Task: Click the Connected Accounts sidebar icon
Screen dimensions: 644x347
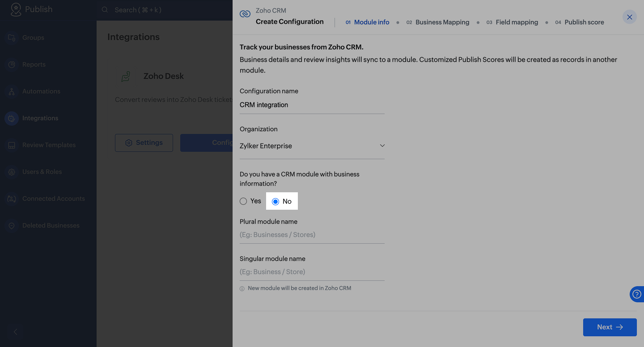Action: [x=12, y=199]
